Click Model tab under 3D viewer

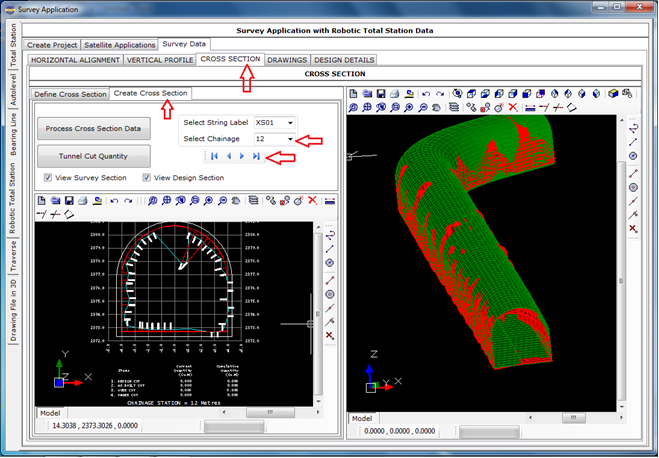click(x=362, y=419)
